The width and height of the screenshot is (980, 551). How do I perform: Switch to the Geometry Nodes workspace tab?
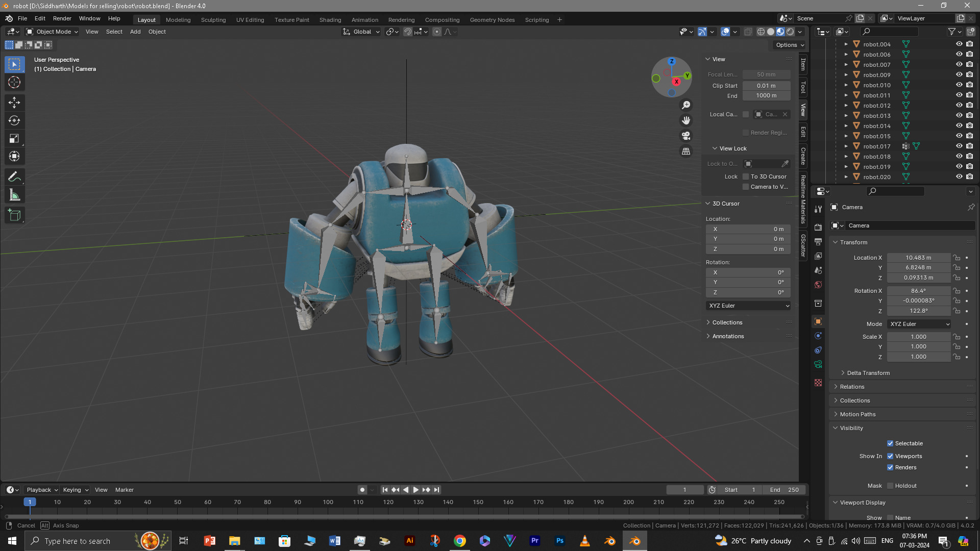(492, 20)
